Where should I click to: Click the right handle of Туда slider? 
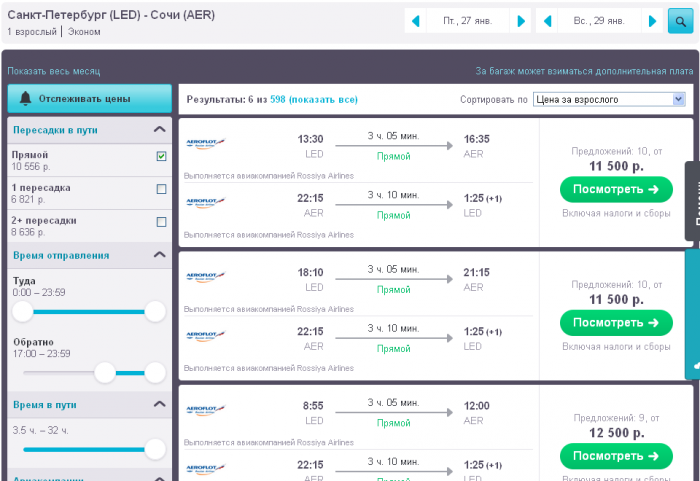155,311
